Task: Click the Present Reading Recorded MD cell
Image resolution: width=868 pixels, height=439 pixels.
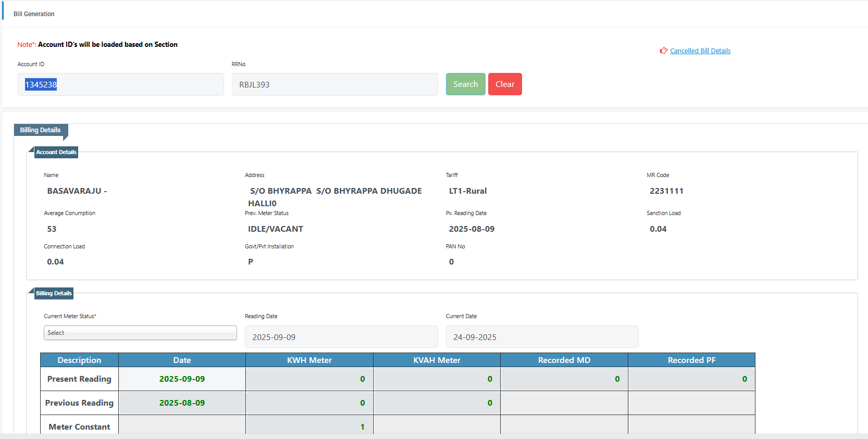Action: pyautogui.click(x=564, y=379)
